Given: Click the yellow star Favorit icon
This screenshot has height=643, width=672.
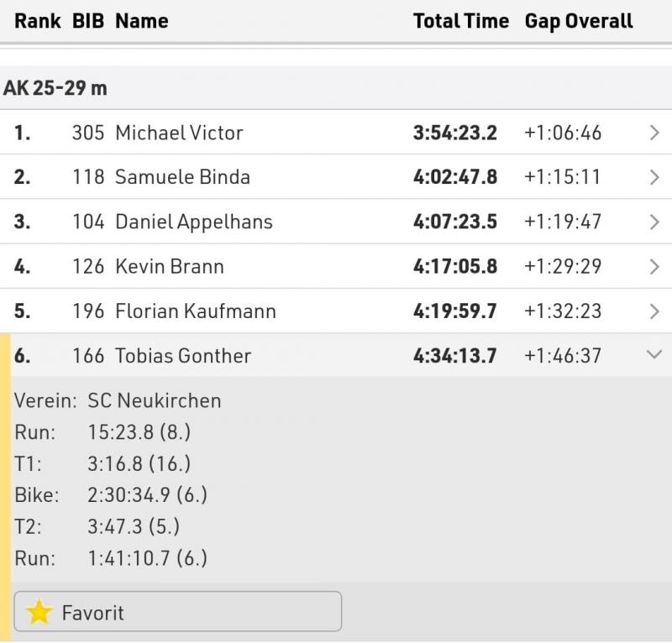Looking at the screenshot, I should click(x=39, y=611).
